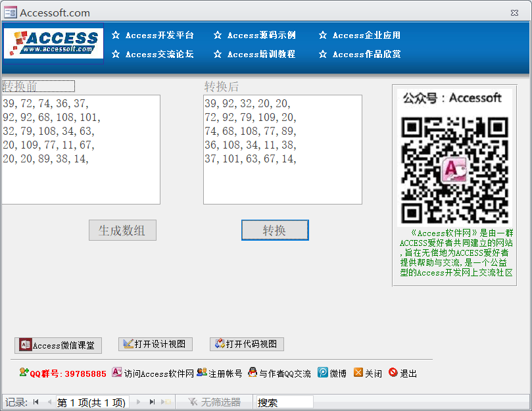
Task: Click the blue 微博 icon
Action: pos(323,372)
